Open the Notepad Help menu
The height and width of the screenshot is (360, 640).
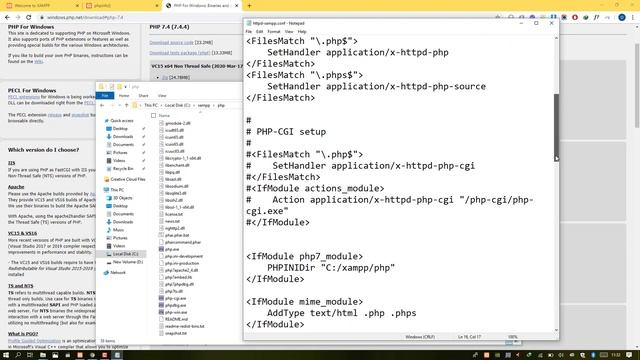click(302, 31)
